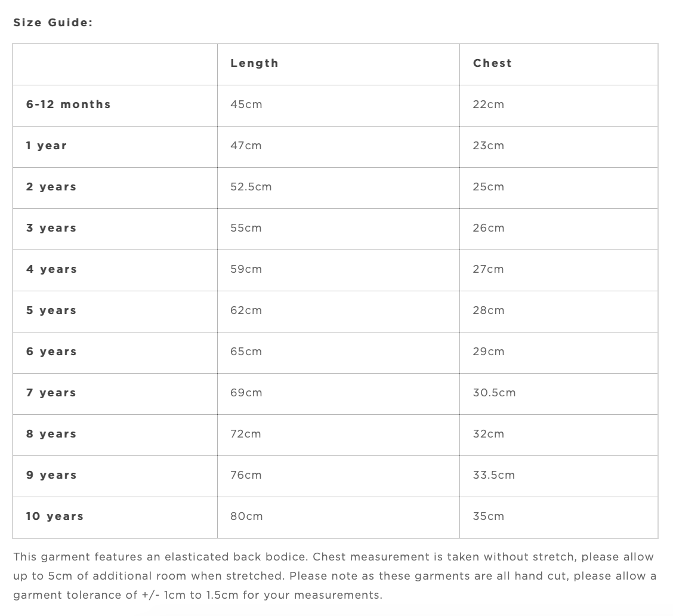
Task: Select the "1 year" row label
Action: point(47,146)
